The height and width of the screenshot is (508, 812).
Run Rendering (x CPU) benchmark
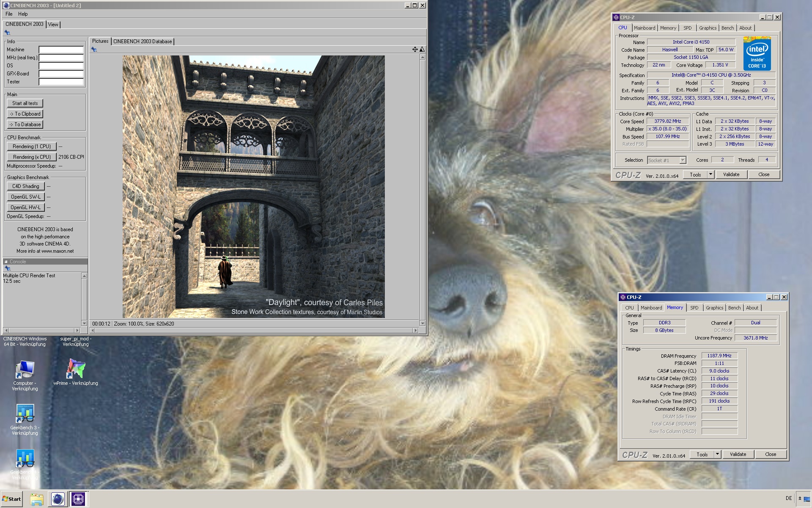32,157
